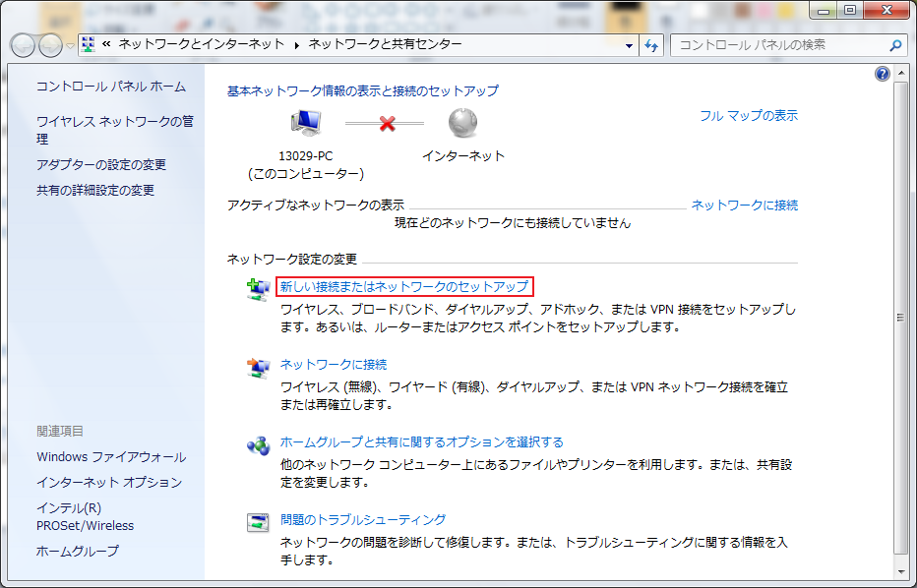The image size is (917, 588).
Task: Click the フル マップの表示 link
Action: (x=748, y=115)
